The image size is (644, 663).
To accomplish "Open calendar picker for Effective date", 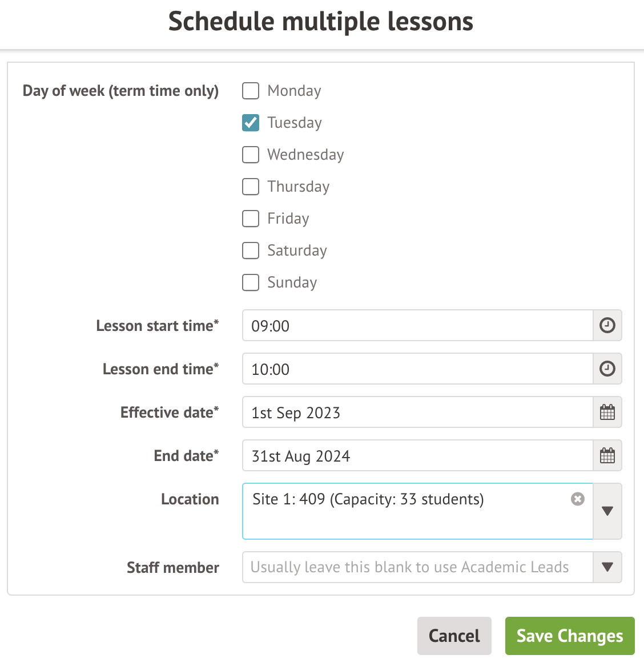I will click(607, 413).
